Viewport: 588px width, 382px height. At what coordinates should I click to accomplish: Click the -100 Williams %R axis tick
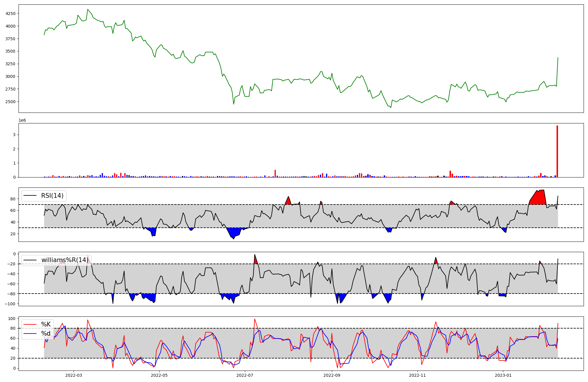point(10,304)
